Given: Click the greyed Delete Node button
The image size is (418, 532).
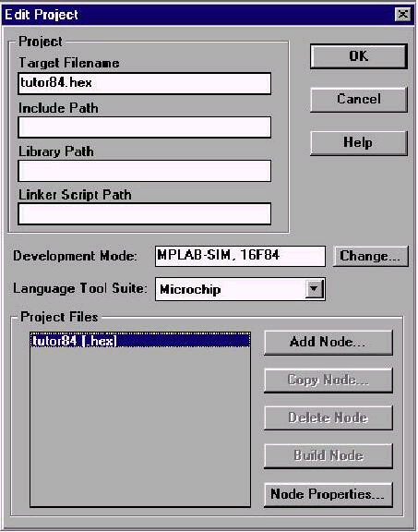Looking at the screenshot, I should coord(328,417).
